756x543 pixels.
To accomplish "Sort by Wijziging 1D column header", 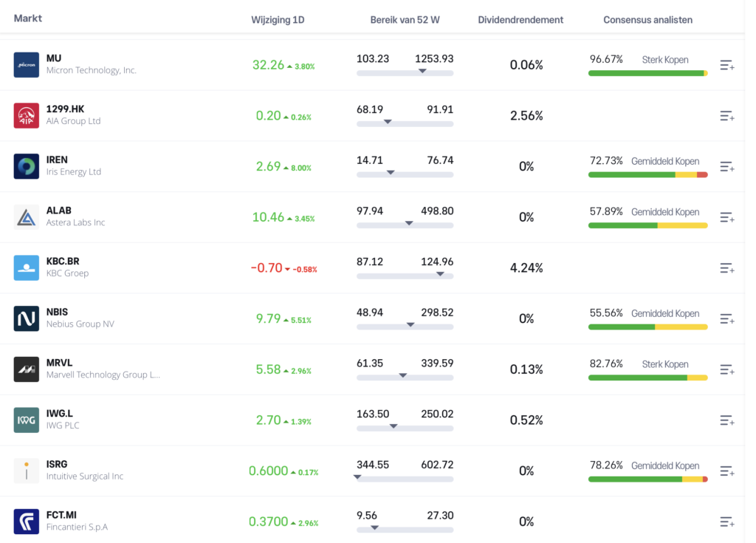I will (278, 20).
